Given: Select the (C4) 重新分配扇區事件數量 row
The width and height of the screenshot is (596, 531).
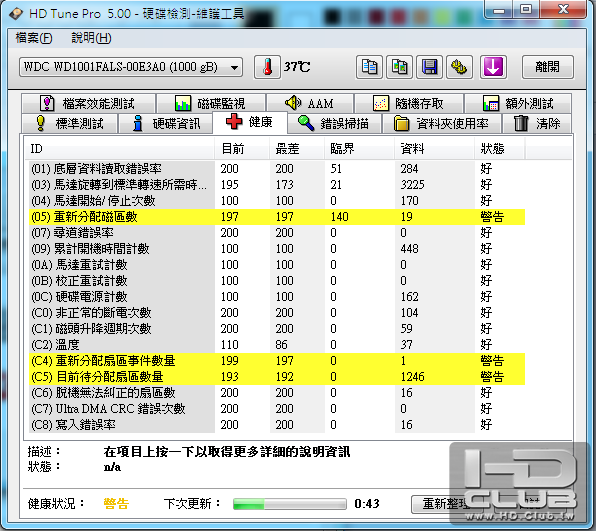Looking at the screenshot, I should coord(277,360).
